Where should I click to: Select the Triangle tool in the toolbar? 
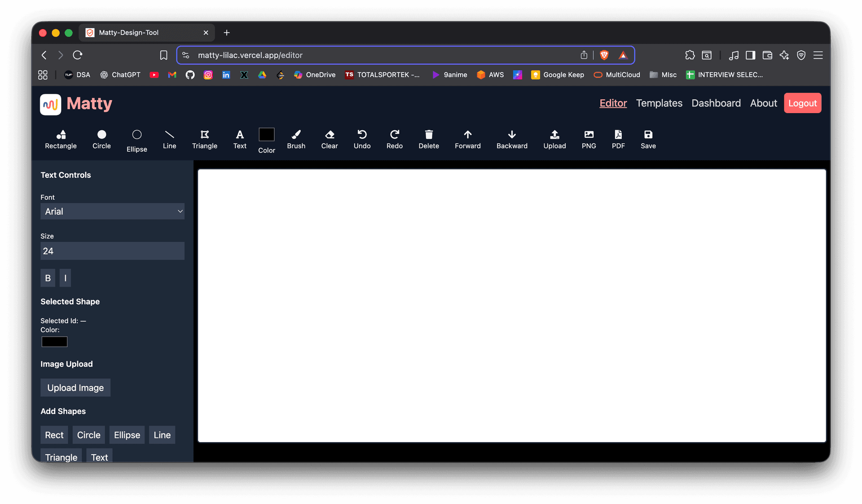tap(204, 139)
